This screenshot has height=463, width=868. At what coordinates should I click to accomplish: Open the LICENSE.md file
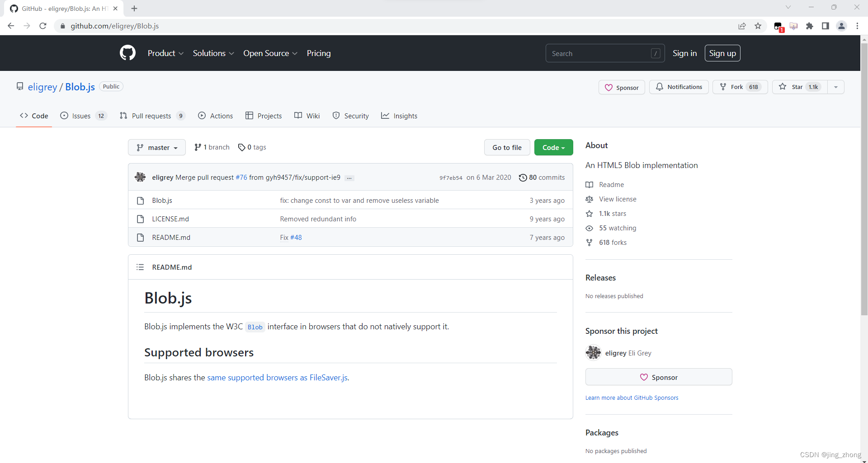click(x=170, y=219)
